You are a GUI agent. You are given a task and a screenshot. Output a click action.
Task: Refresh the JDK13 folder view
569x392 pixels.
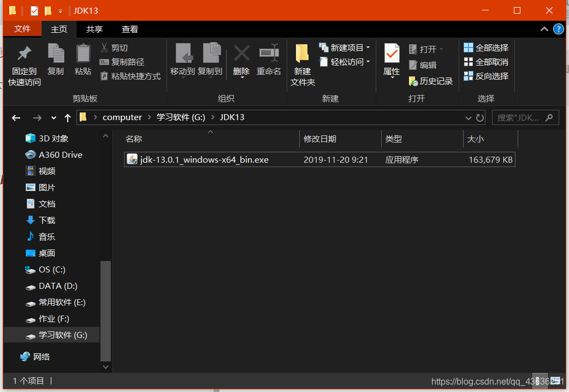(480, 117)
